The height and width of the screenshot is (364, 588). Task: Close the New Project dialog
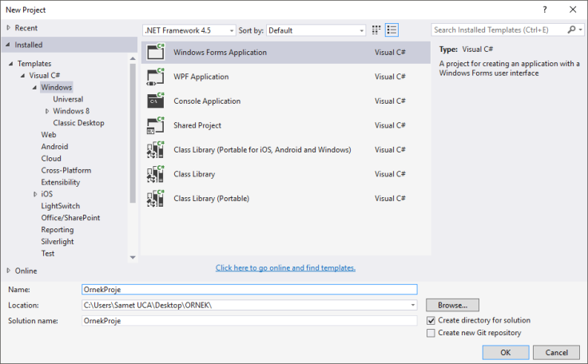[573, 10]
